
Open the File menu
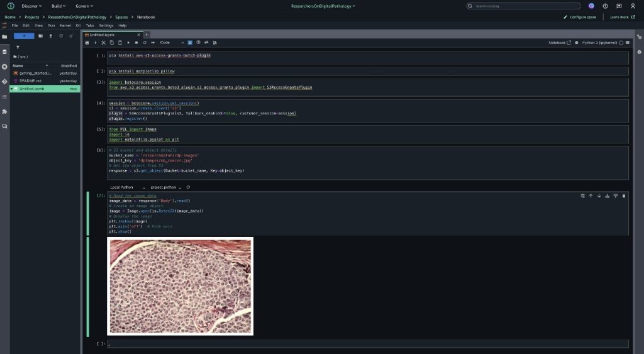coord(15,25)
